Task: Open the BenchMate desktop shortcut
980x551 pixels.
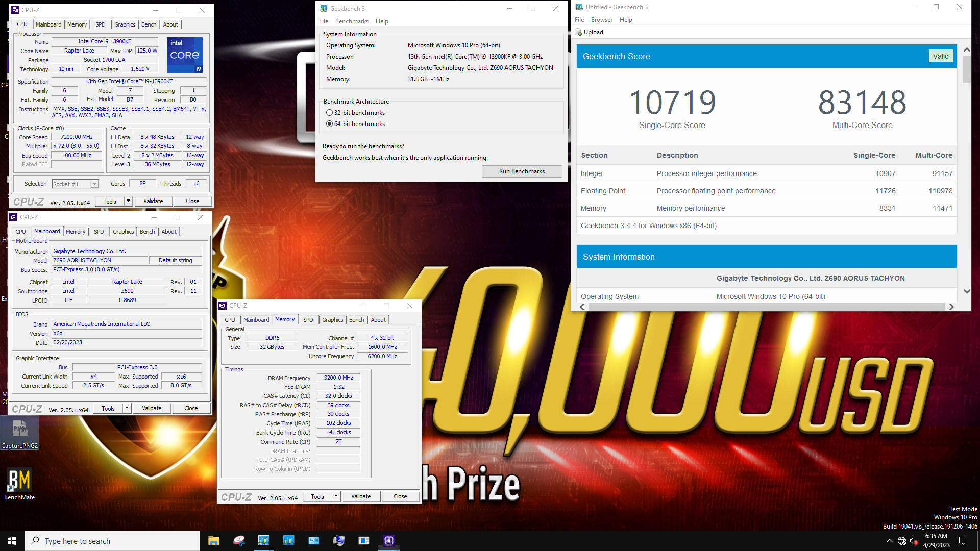Action: (19, 484)
